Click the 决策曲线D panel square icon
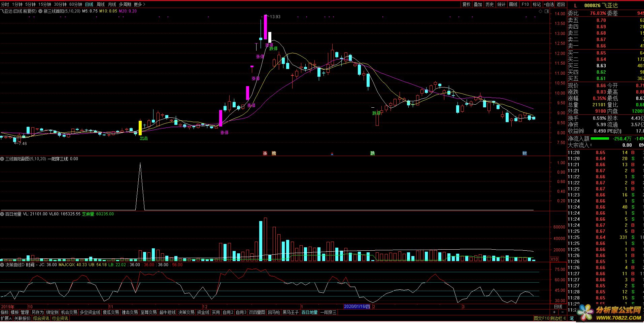The height and width of the screenshot is (323, 644). [x=2, y=265]
